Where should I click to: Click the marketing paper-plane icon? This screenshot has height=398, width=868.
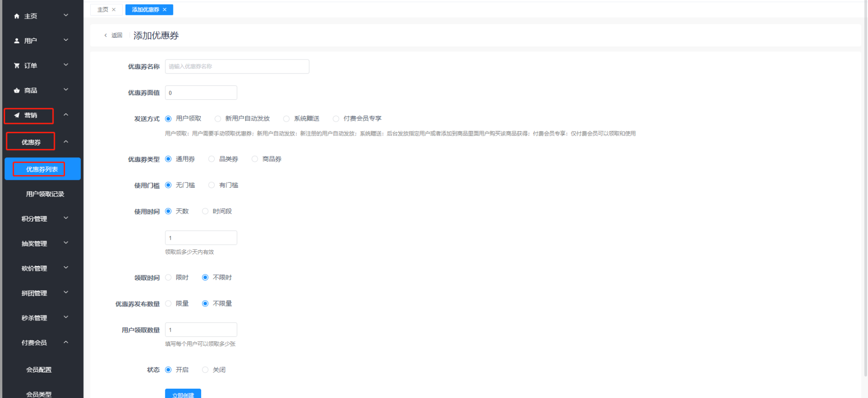(17, 115)
